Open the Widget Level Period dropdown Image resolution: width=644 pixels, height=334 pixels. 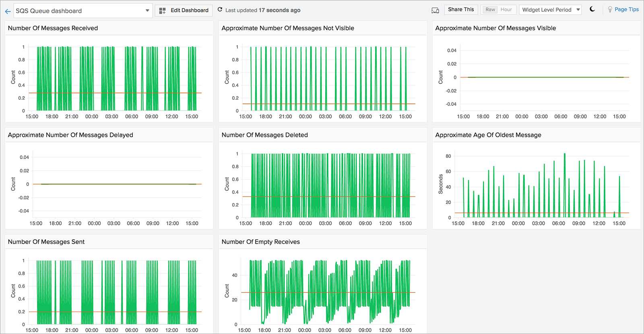click(x=550, y=10)
